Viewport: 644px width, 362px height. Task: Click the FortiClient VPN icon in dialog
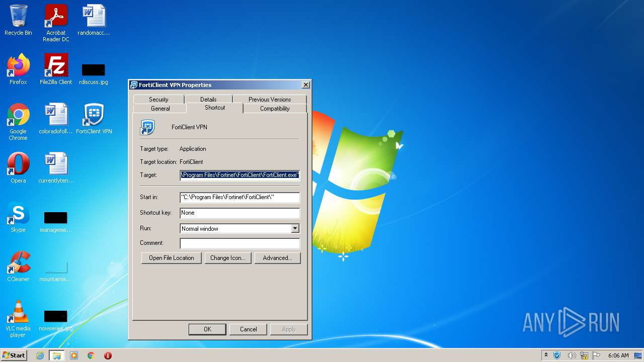(x=147, y=127)
